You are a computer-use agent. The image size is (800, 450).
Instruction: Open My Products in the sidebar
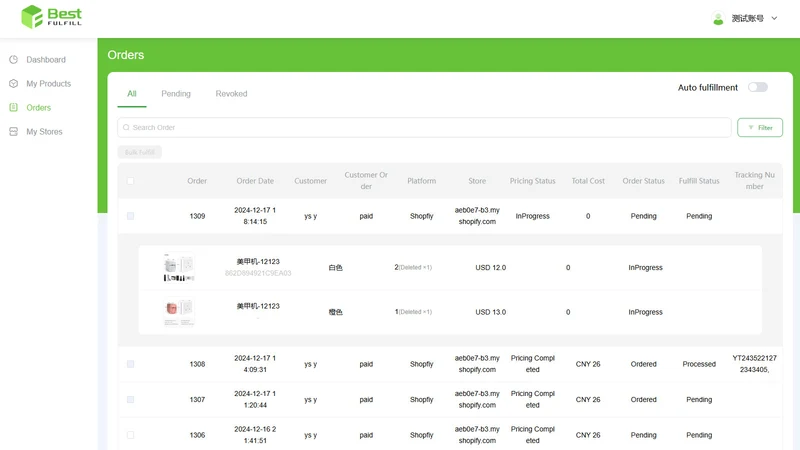tap(48, 84)
